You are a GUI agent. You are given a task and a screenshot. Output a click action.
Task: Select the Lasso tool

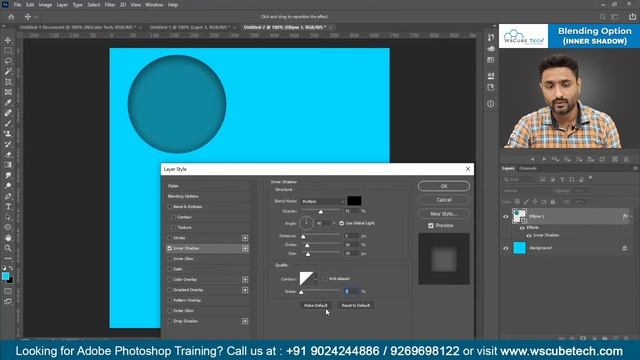click(8, 61)
